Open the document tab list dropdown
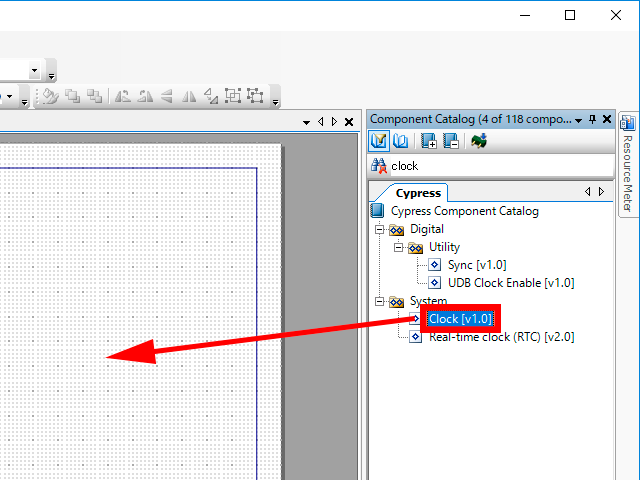The height and width of the screenshot is (480, 640). pos(306,122)
